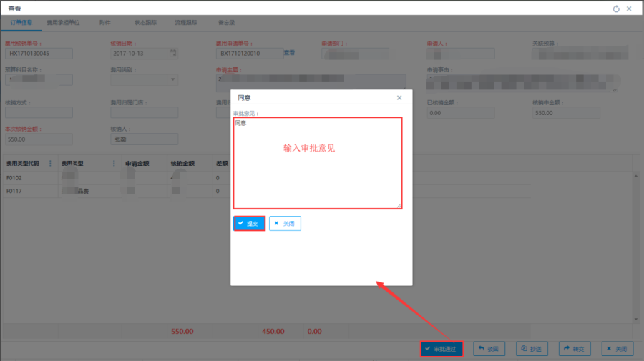Click the 转交 forward button
644x361 pixels.
[x=575, y=349]
